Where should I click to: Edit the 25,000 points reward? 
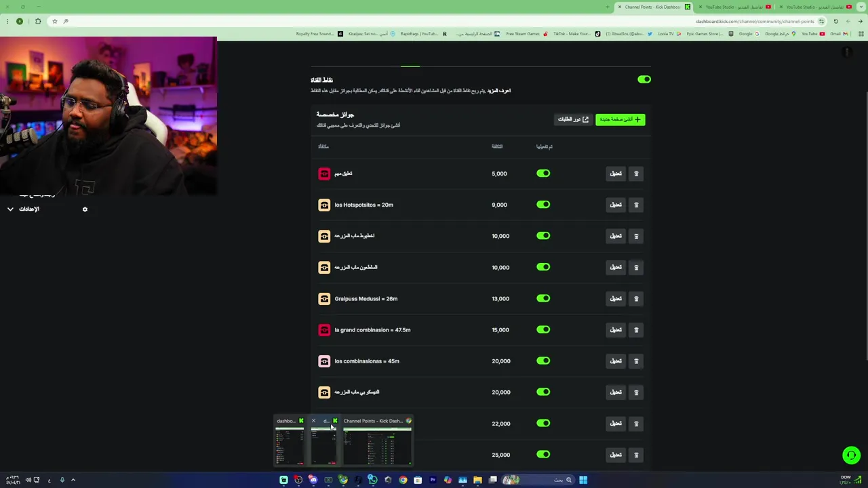pos(615,454)
